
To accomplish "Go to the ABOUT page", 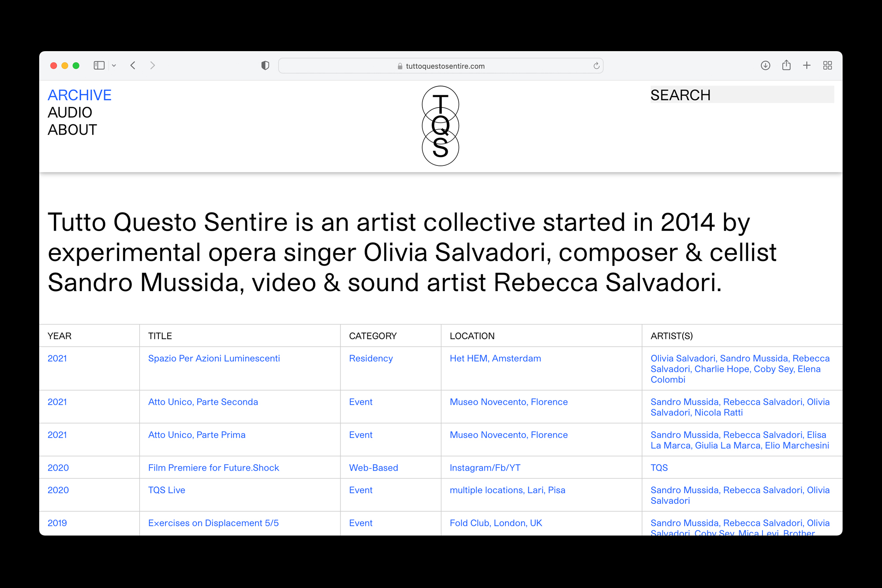I will click(72, 130).
